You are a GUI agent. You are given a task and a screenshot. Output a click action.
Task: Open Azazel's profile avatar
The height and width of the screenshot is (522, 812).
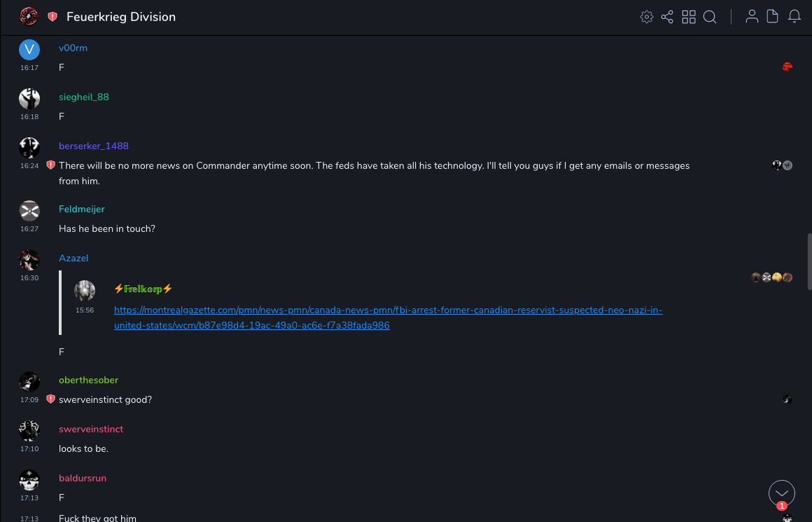click(x=29, y=260)
